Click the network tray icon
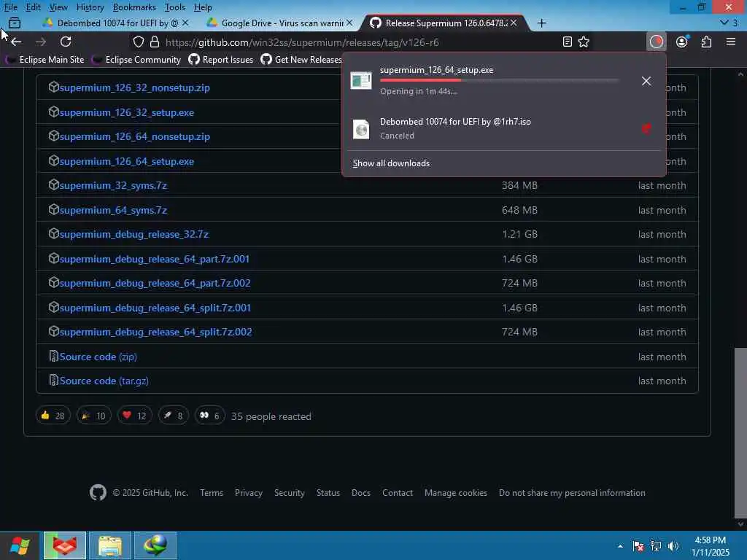Viewport: 747px width, 560px height. point(656,546)
